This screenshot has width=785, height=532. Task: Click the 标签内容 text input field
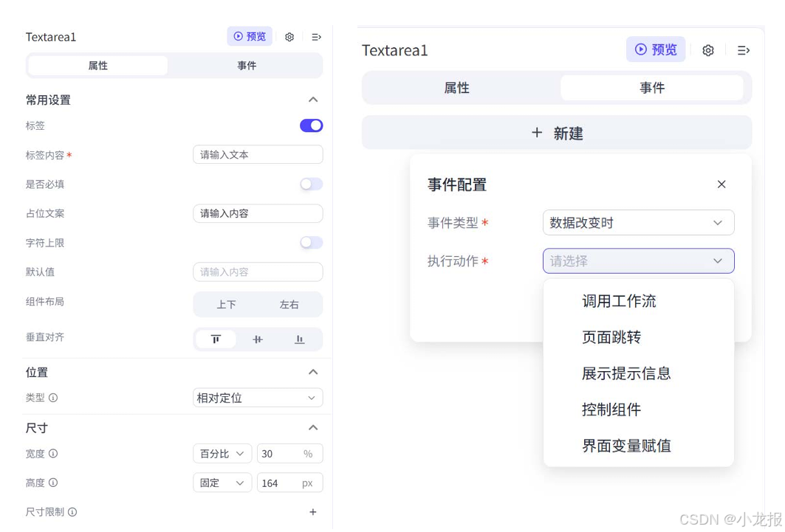257,154
